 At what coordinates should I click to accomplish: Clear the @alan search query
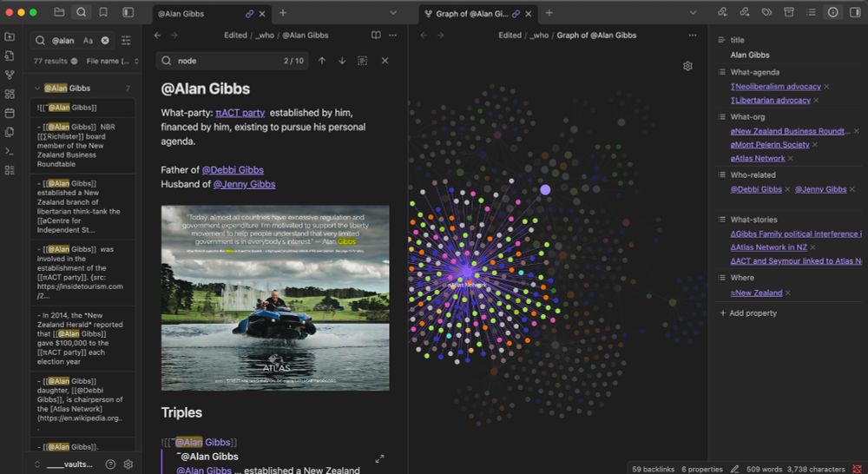pos(105,41)
